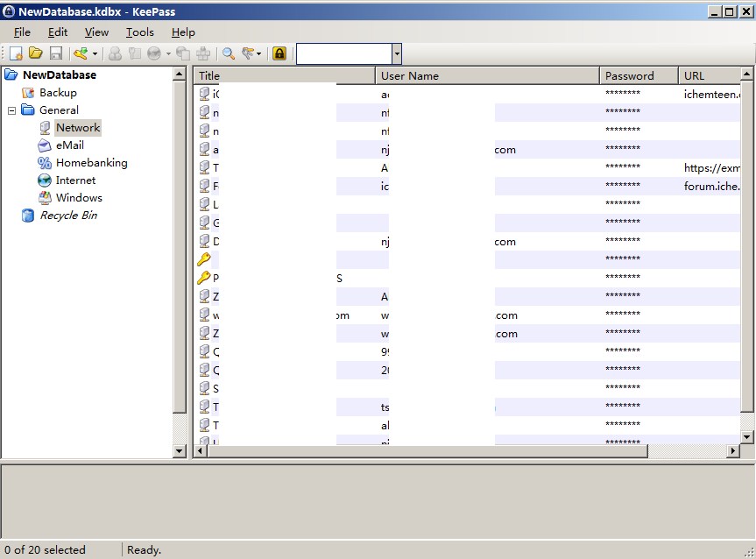Viewport: 756px width, 559px height.
Task: Click the Copy Password icon
Action: tap(135, 53)
